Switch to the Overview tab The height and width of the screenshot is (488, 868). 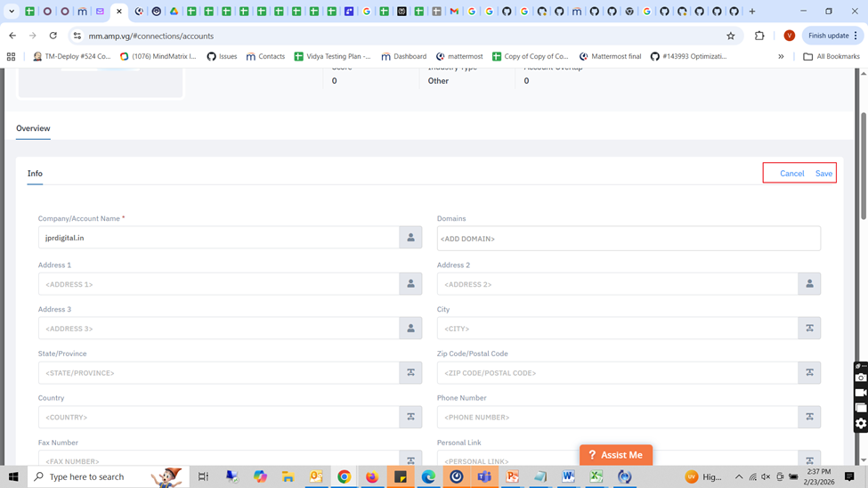click(33, 129)
